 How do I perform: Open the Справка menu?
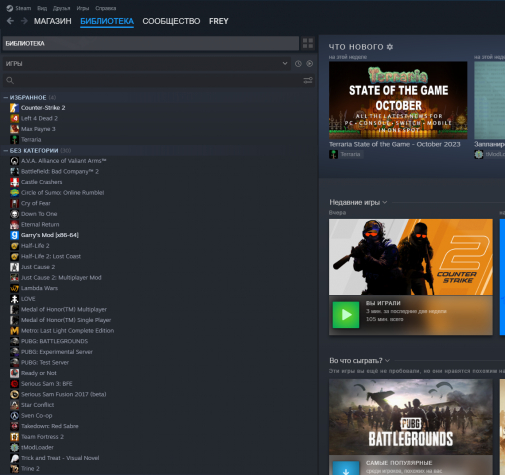point(106,8)
